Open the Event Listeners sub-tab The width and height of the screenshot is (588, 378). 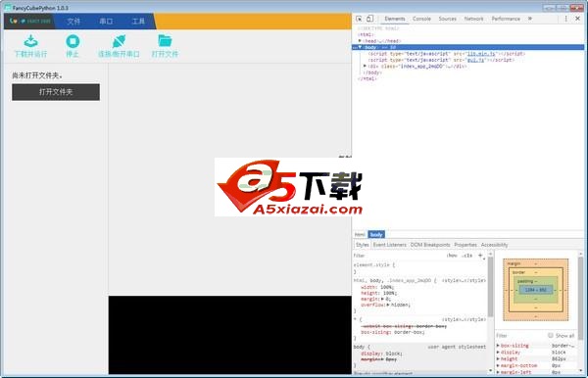(390, 245)
